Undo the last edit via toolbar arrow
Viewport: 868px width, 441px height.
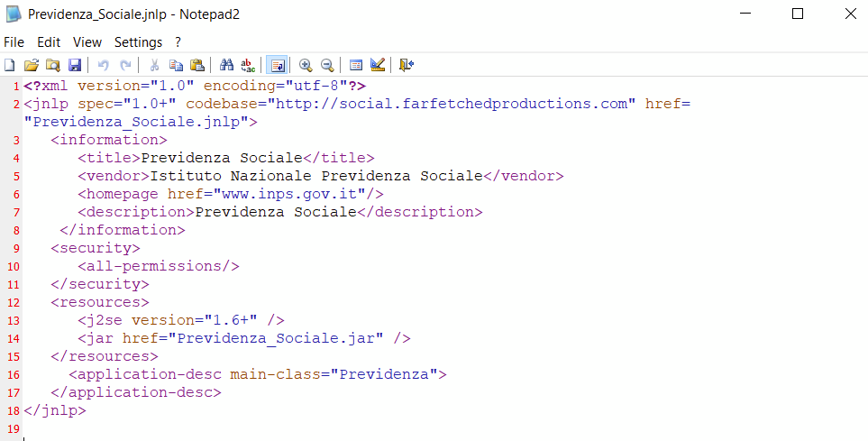103,65
